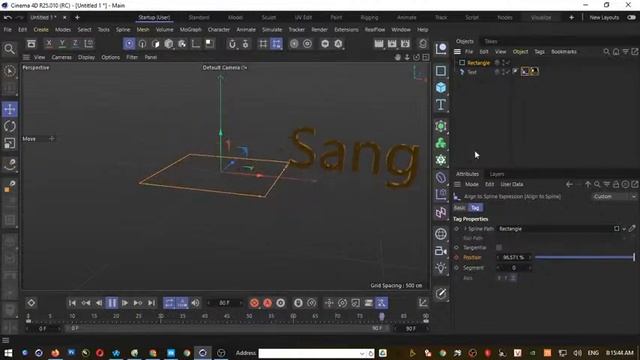Screen dimensions: 640x360
Task: Toggle Y axis lock
Action: click(62, 44)
